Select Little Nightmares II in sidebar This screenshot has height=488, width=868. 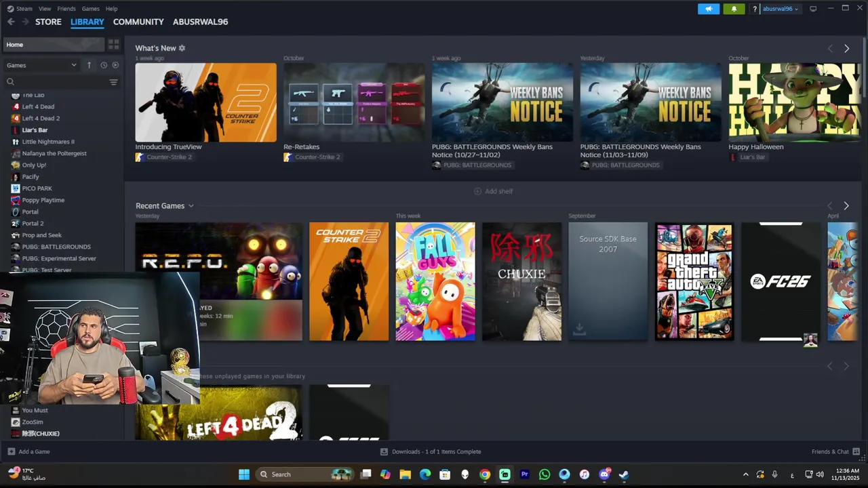[48, 142]
